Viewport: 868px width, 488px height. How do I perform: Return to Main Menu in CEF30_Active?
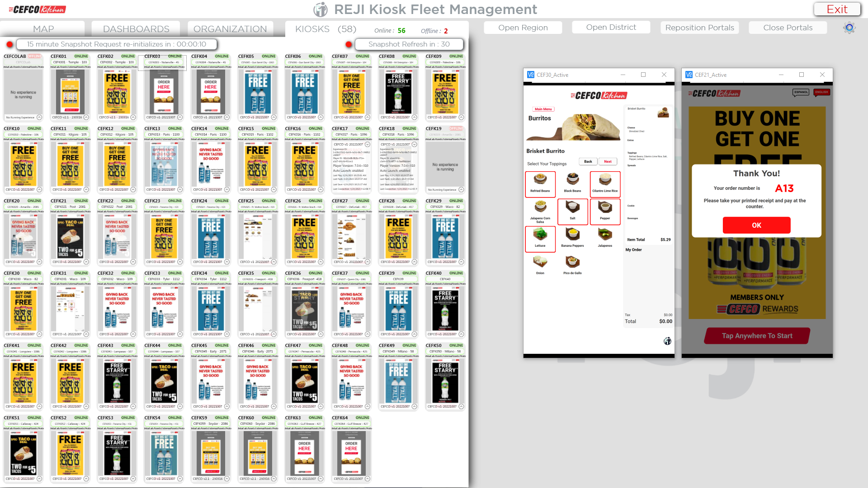tap(543, 109)
